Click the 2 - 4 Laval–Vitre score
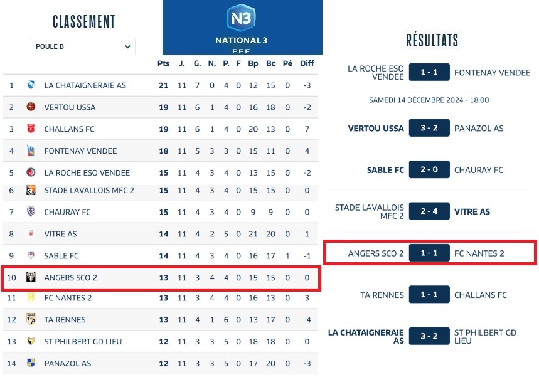Screen dimensions: 539x392 point(429,211)
